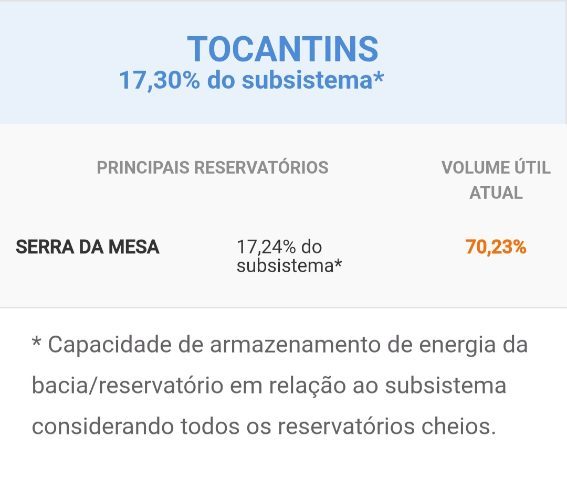This screenshot has height=480, width=567.
Task: Click the asterisk at the start of the footnote
Action: (x=36, y=341)
